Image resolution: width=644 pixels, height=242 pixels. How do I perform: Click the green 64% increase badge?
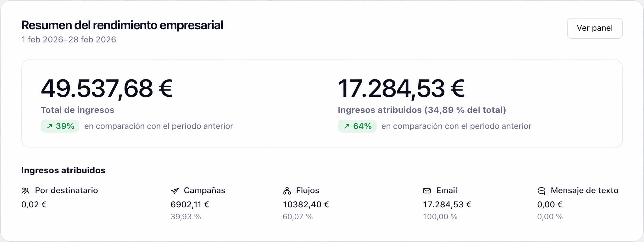(357, 126)
